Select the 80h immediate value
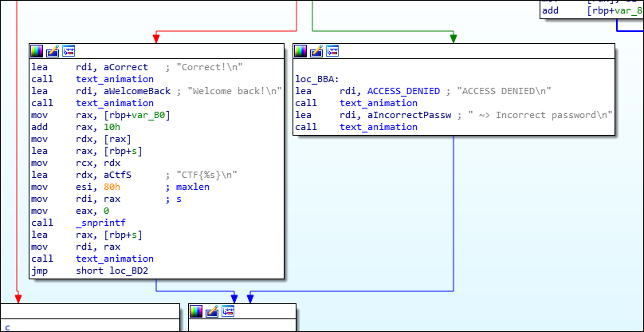This screenshot has width=644, height=332. 112,187
